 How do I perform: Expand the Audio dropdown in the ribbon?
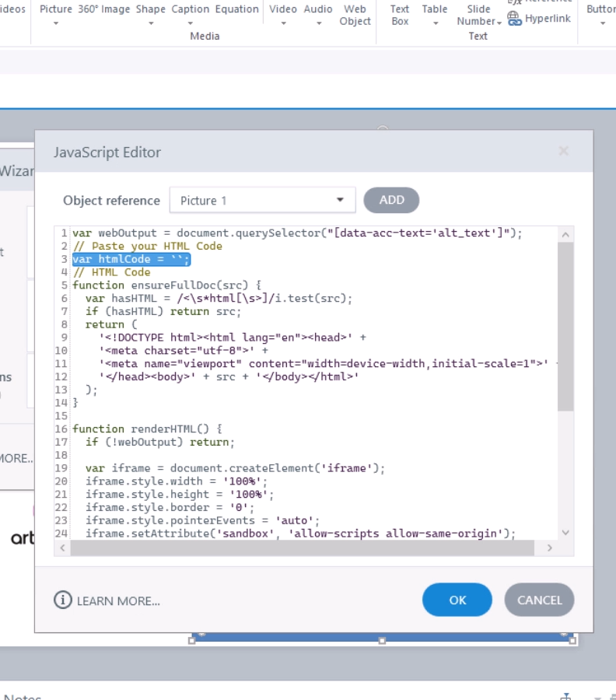click(318, 23)
